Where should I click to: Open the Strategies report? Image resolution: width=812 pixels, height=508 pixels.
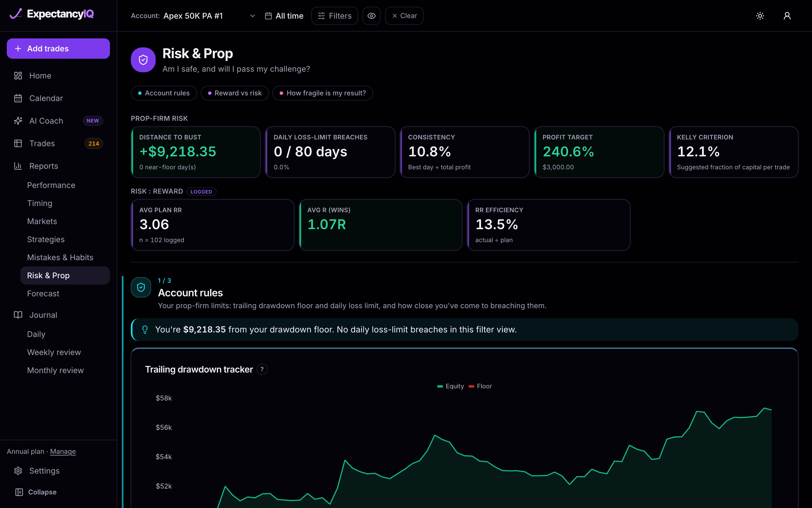pos(46,240)
